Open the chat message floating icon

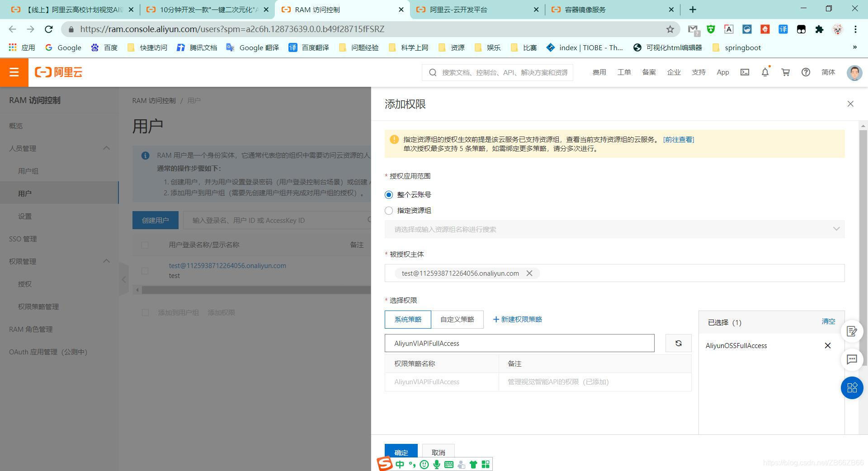852,359
